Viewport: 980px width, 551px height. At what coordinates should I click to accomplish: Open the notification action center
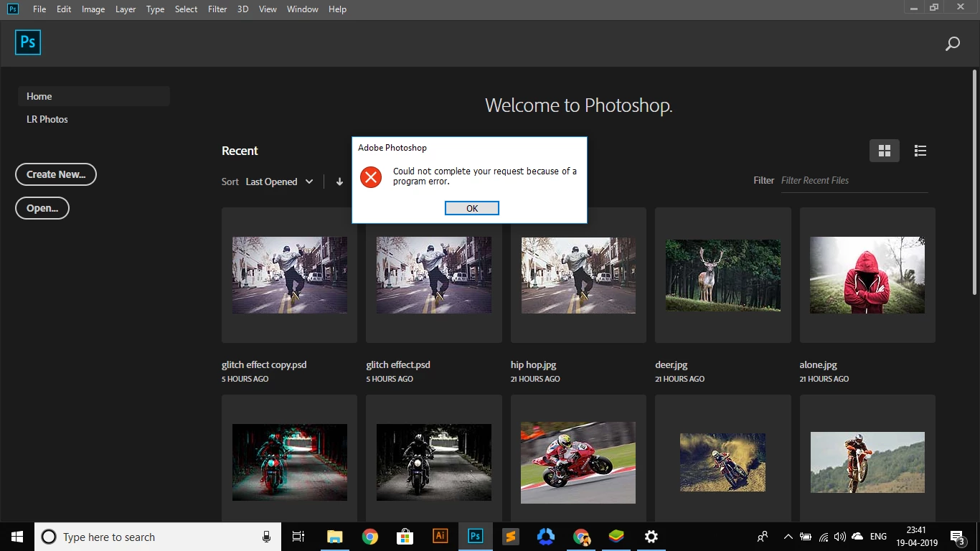(x=957, y=537)
